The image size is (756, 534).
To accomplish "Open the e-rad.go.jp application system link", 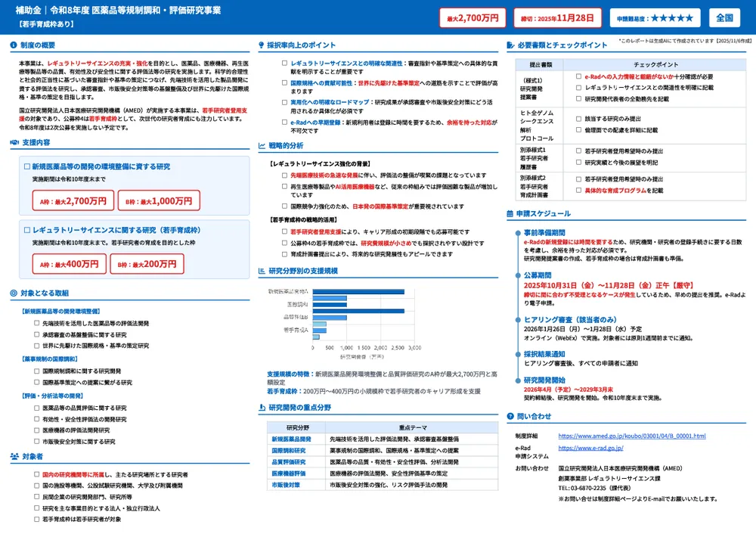I will pos(590,448).
